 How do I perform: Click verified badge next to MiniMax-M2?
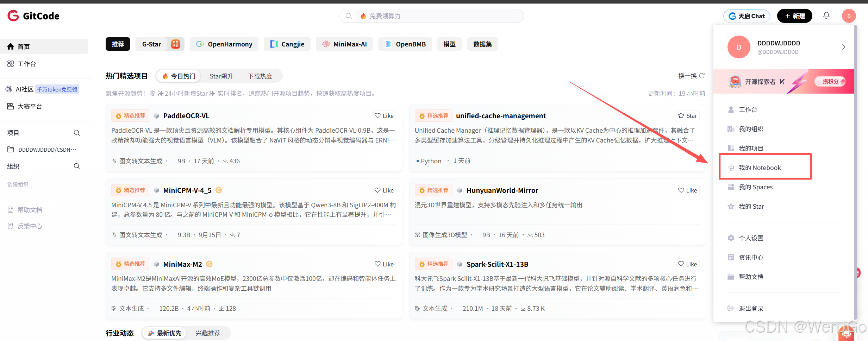point(209,264)
